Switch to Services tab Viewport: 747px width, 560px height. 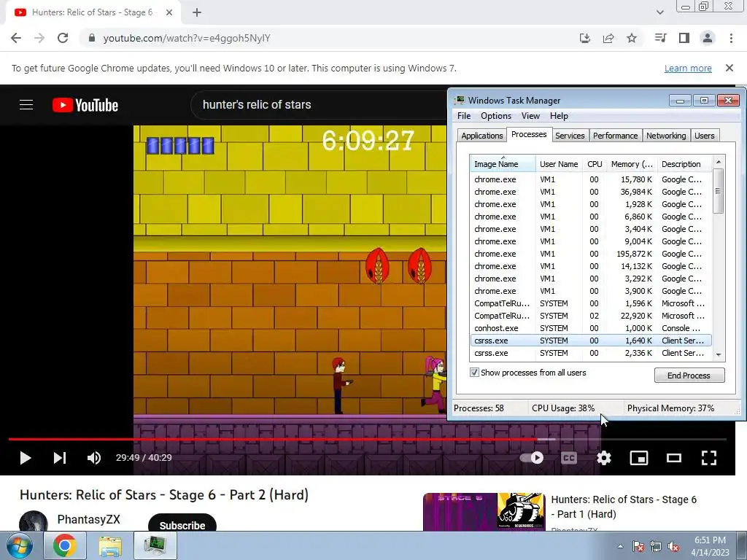[x=570, y=136]
